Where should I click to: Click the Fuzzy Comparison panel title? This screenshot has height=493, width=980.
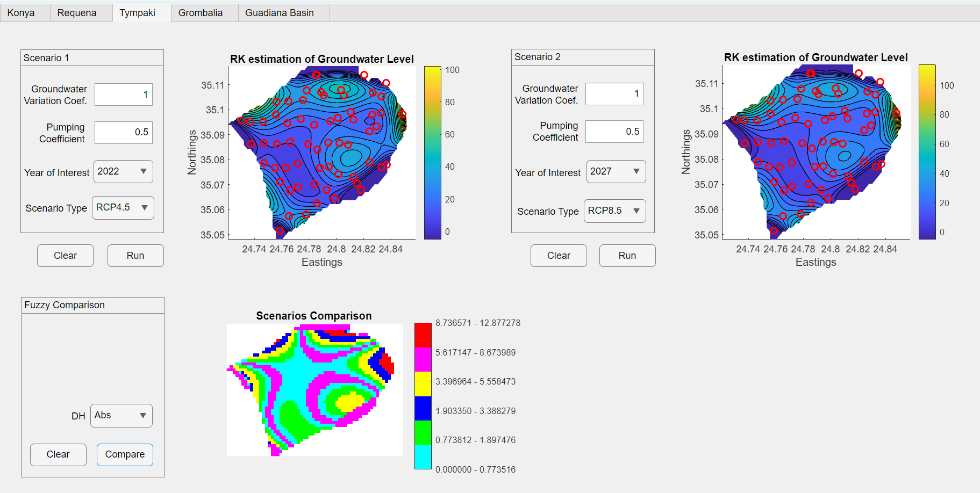(x=65, y=305)
